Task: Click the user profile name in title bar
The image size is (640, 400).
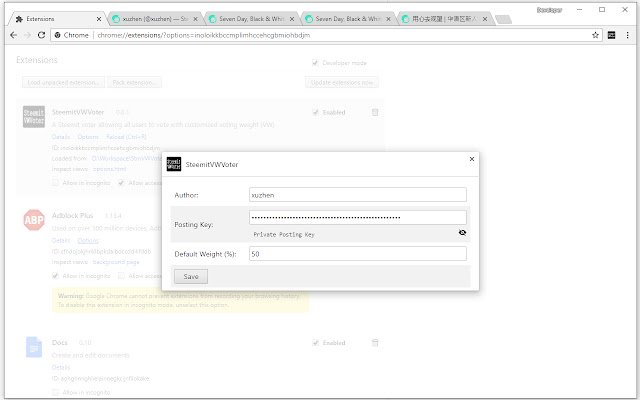Action: [549, 10]
